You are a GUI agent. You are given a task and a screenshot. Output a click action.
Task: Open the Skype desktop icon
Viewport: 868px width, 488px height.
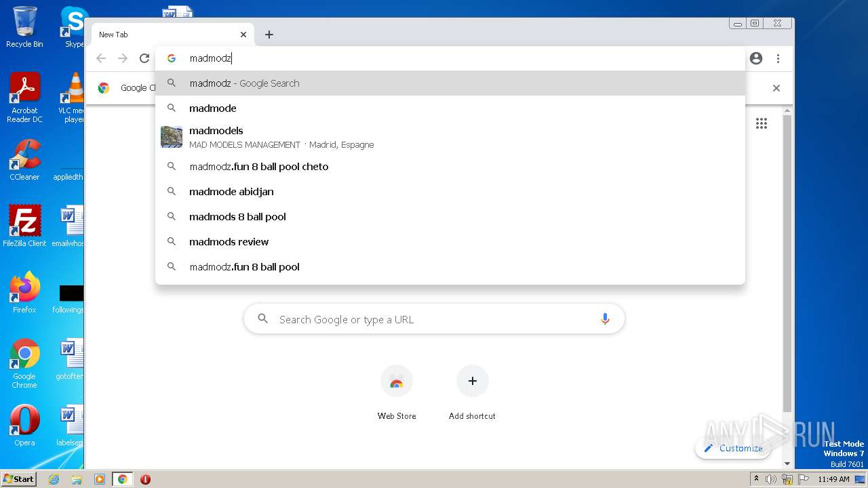click(74, 27)
